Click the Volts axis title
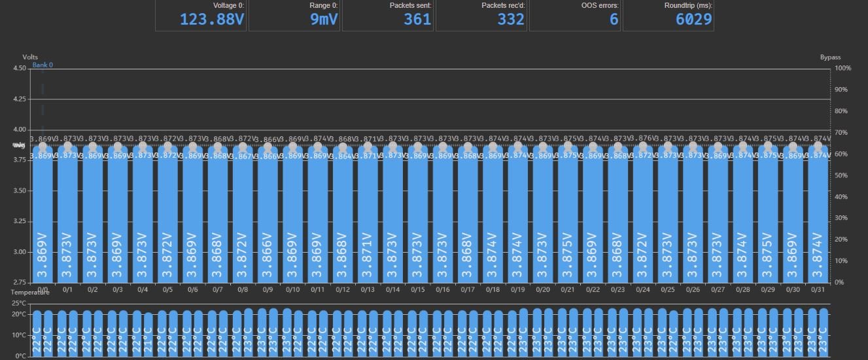This screenshot has width=868, height=360. [x=30, y=58]
